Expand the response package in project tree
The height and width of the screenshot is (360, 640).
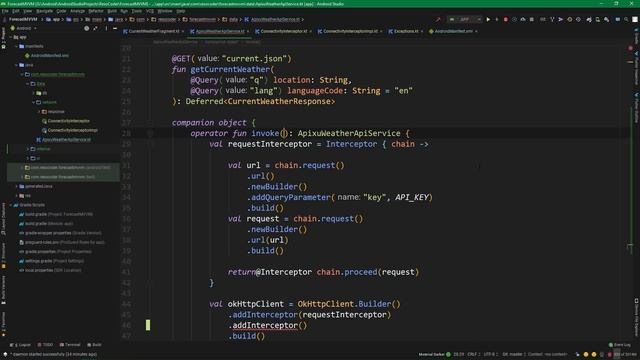[39, 112]
